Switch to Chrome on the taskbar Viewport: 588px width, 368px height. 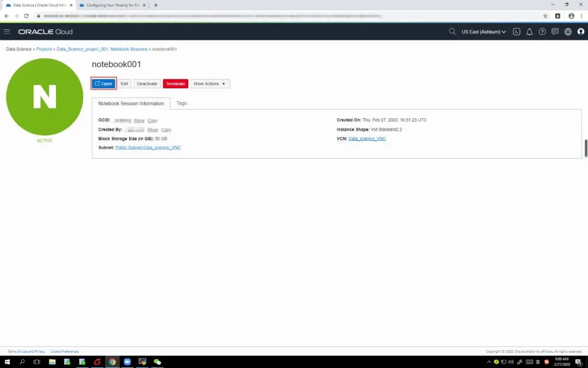coord(112,362)
